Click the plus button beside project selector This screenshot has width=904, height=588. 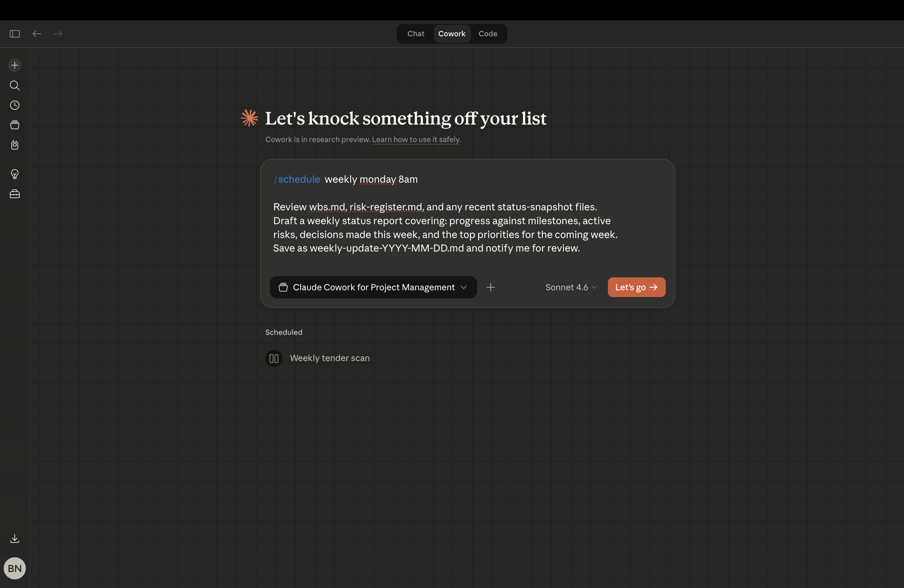point(491,287)
